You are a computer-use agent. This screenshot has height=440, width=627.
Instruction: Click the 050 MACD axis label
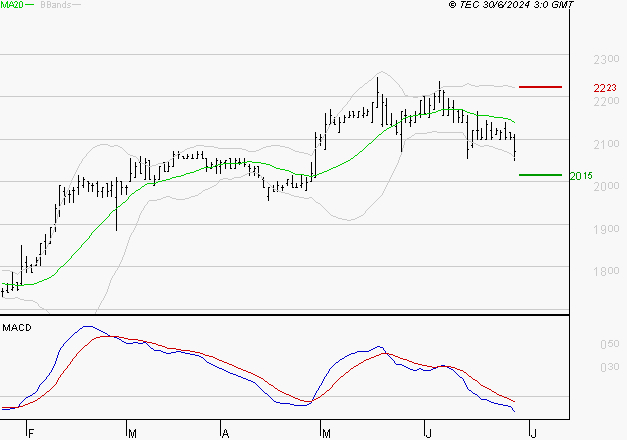click(x=610, y=344)
